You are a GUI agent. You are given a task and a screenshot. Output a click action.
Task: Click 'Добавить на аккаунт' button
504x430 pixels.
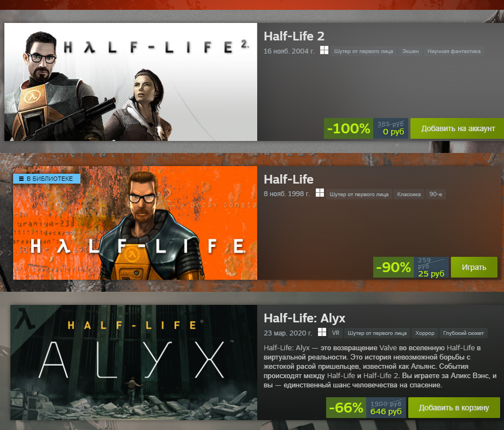click(x=458, y=128)
